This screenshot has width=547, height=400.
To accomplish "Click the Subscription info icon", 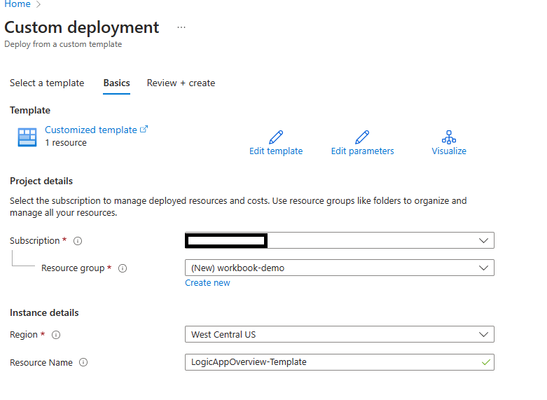I will click(x=77, y=241).
